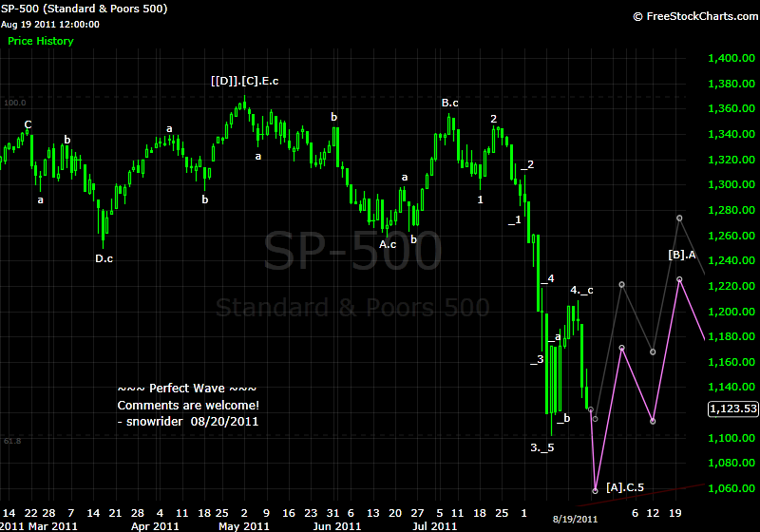Click the _4 wave label
Viewport: 760px width, 532px height.
548,278
